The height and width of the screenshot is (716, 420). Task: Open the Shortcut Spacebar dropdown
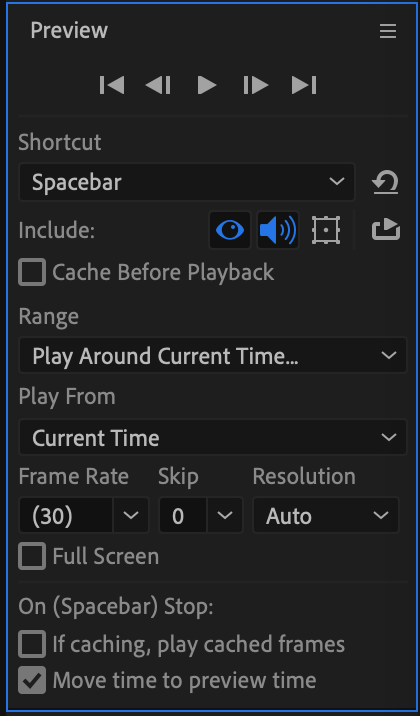pos(187,182)
